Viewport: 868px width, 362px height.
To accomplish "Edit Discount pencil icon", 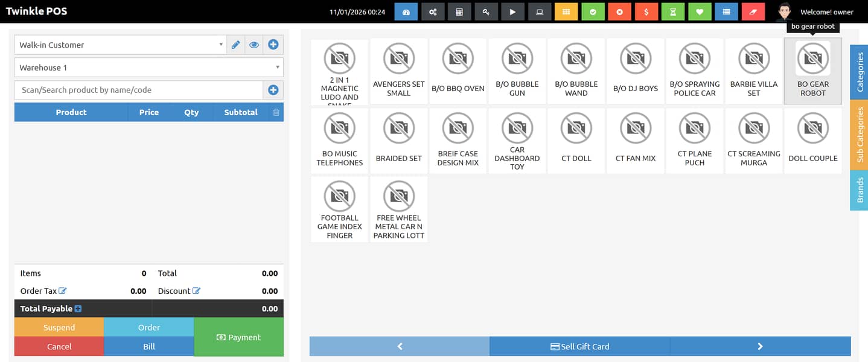I will 196,291.
